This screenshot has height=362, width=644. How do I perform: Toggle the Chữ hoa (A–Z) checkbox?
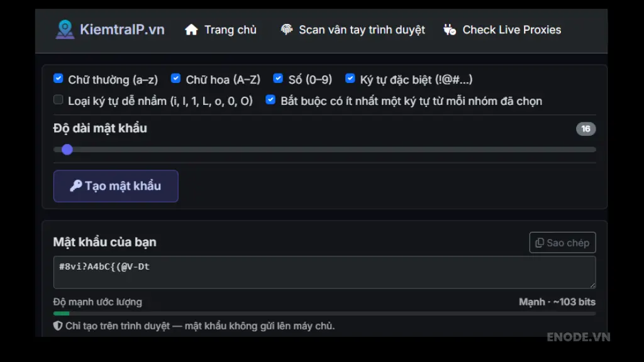176,79
